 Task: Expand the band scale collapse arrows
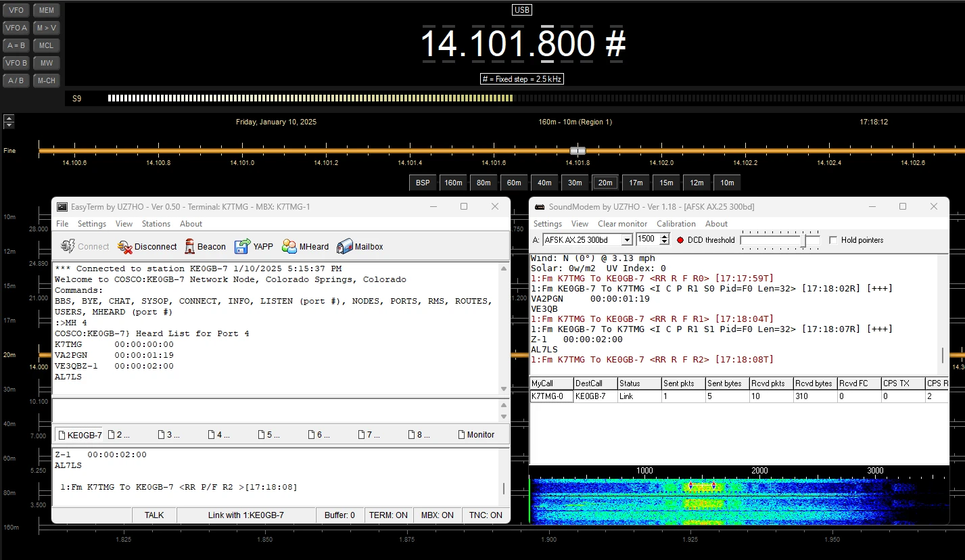(x=9, y=122)
